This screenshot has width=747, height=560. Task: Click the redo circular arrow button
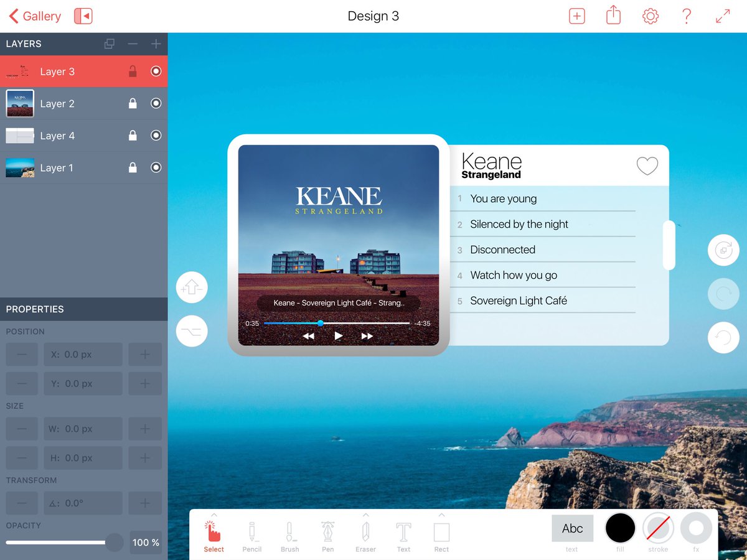point(723,294)
